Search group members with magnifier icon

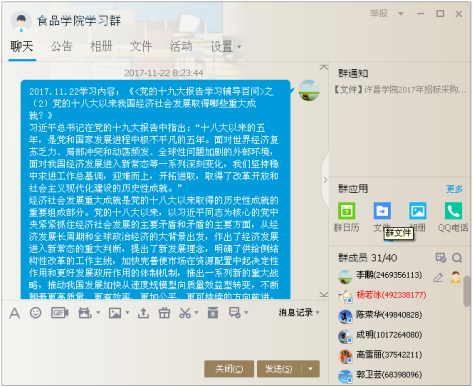click(457, 258)
